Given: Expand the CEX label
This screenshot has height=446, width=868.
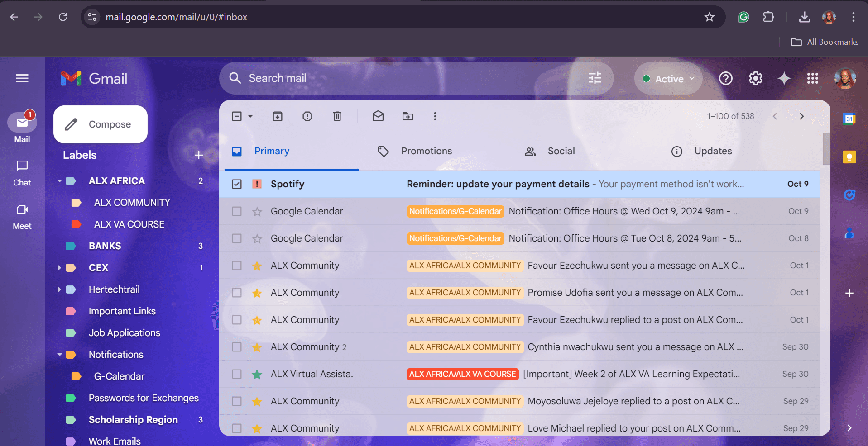Looking at the screenshot, I should pos(59,268).
